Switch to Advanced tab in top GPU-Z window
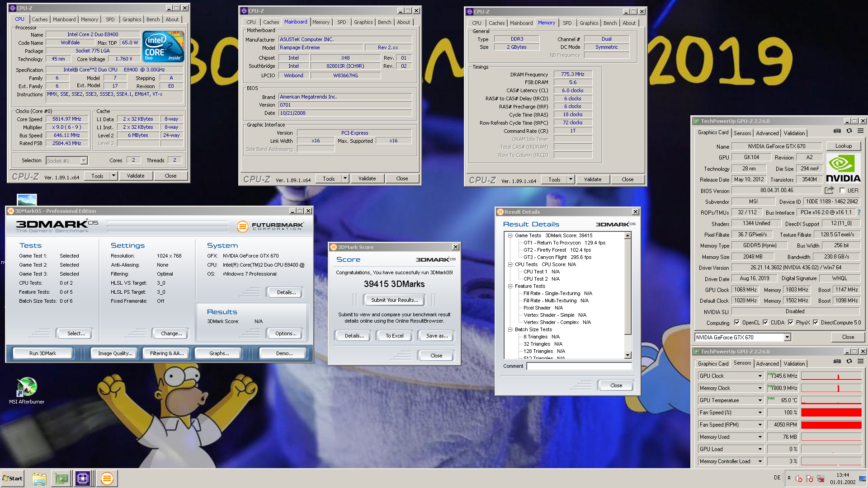This screenshot has height=488, width=868. coord(767,133)
